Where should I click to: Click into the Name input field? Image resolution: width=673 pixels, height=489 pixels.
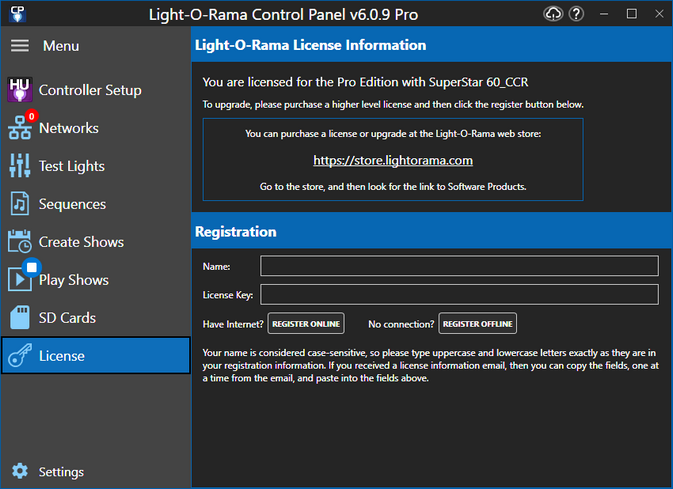point(459,266)
